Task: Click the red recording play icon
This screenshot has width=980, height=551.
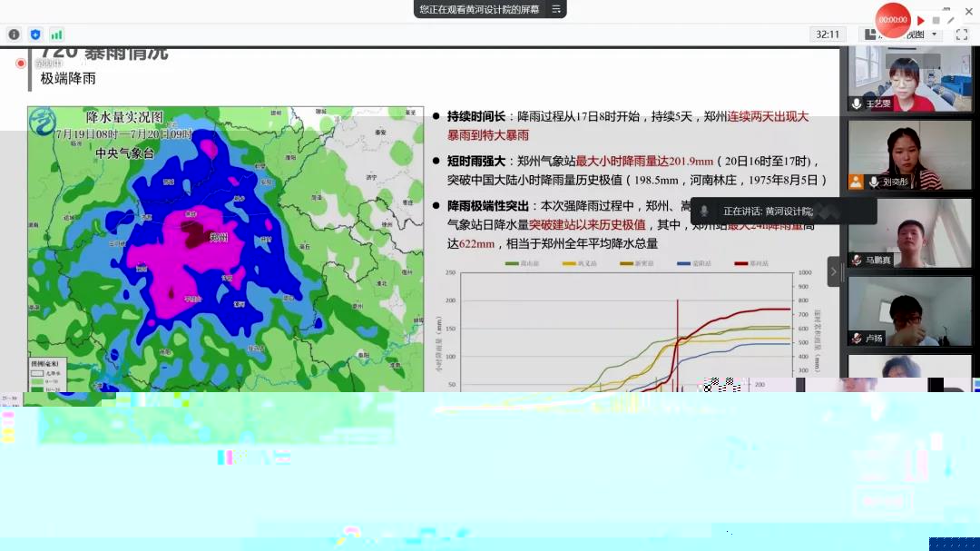Action: 920,20
